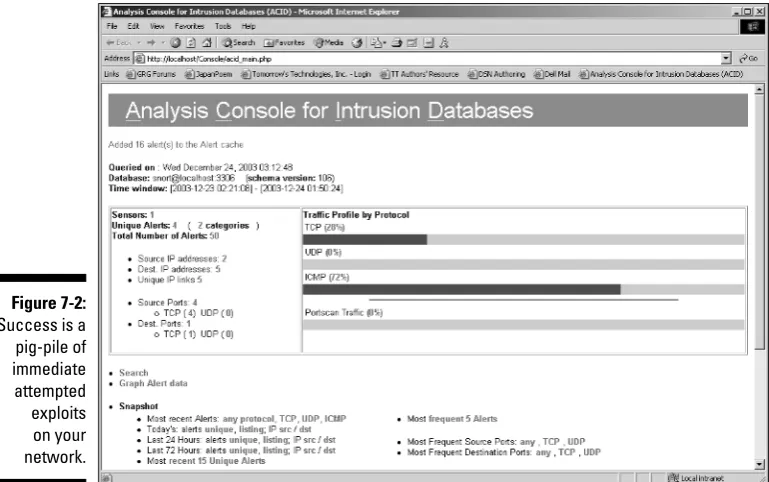Click the Edit page toolbar icon
Screen dimensions: 769x482
[412, 43]
